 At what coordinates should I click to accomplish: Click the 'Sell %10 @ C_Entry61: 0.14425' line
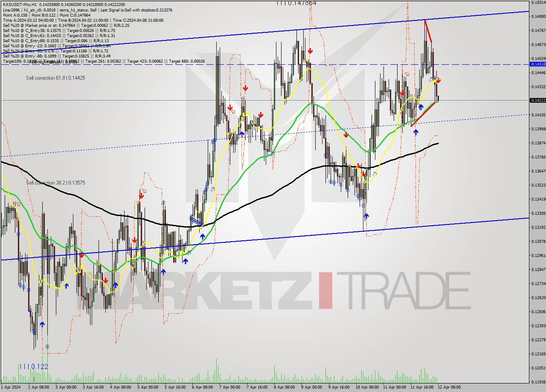[x=59, y=35]
